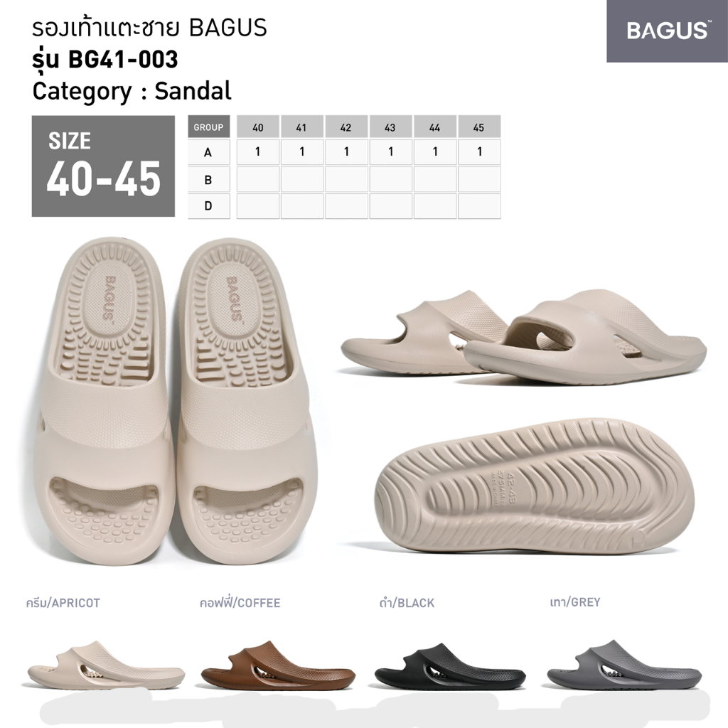Click the top-view sandal pair image

tap(175, 400)
